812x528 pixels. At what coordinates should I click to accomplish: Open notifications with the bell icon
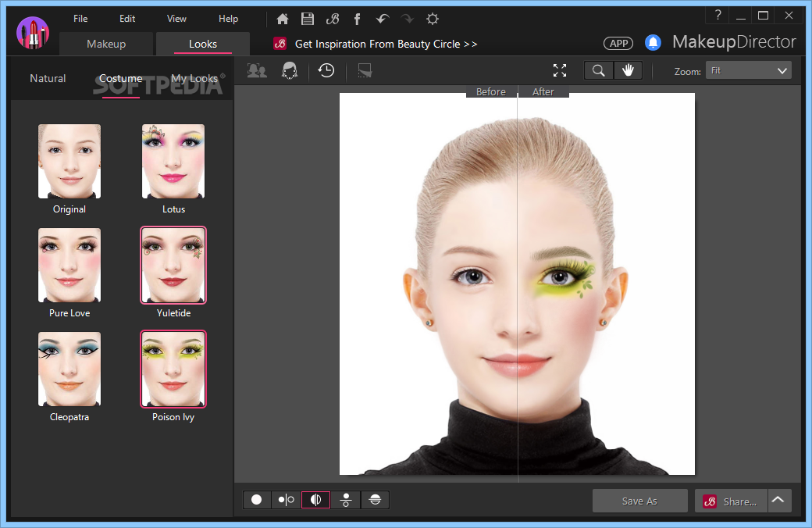[x=653, y=43]
